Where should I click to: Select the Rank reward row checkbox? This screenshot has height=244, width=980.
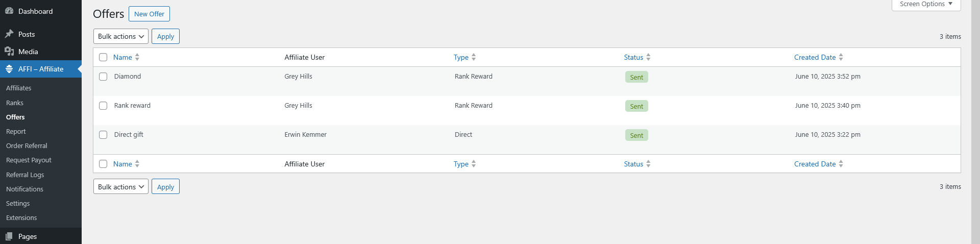103,106
